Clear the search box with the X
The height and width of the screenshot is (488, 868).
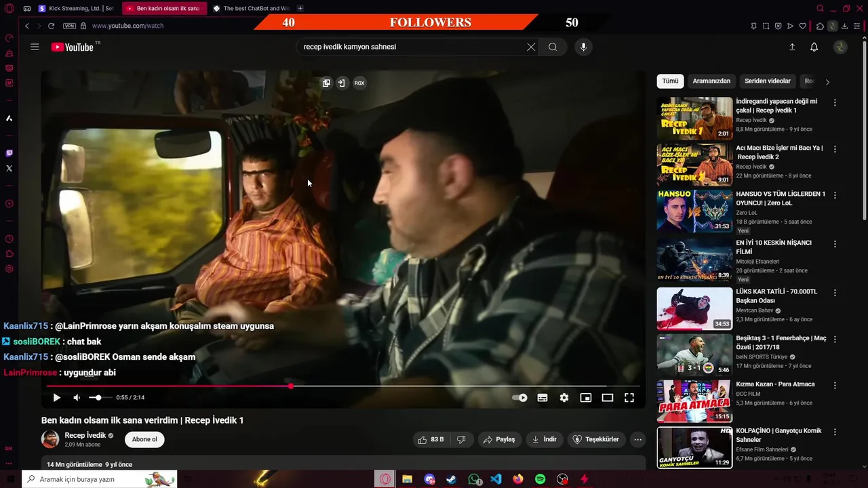coord(531,47)
